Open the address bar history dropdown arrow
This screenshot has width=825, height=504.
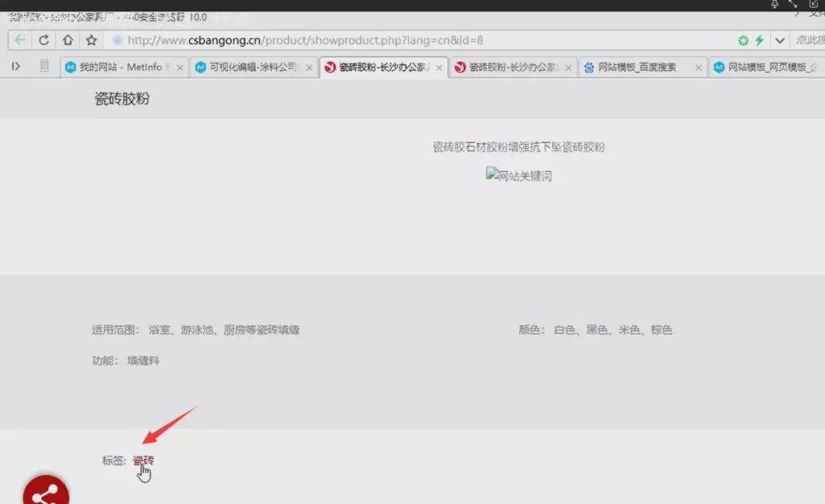[x=779, y=40]
